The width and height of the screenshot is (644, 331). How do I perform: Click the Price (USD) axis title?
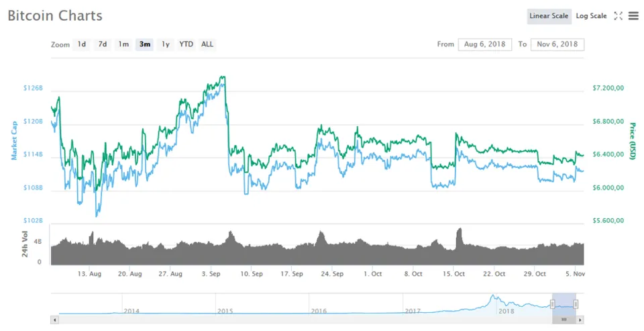633,141
